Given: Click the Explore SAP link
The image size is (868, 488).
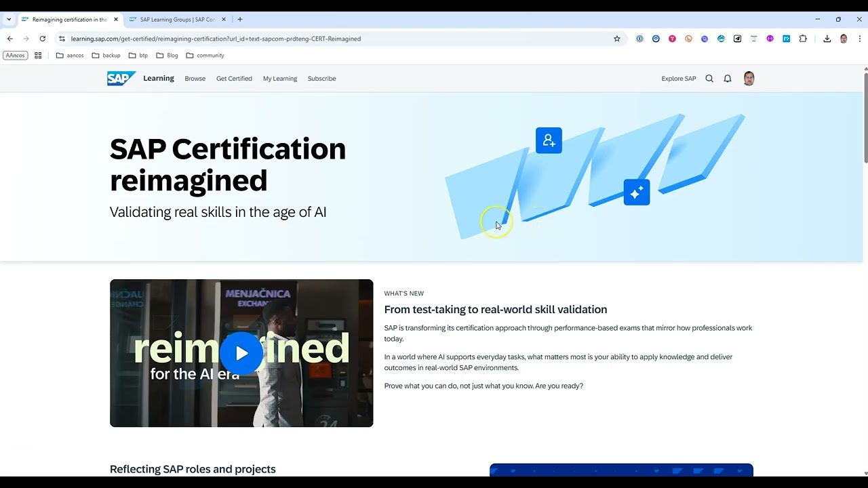Looking at the screenshot, I should 679,79.
